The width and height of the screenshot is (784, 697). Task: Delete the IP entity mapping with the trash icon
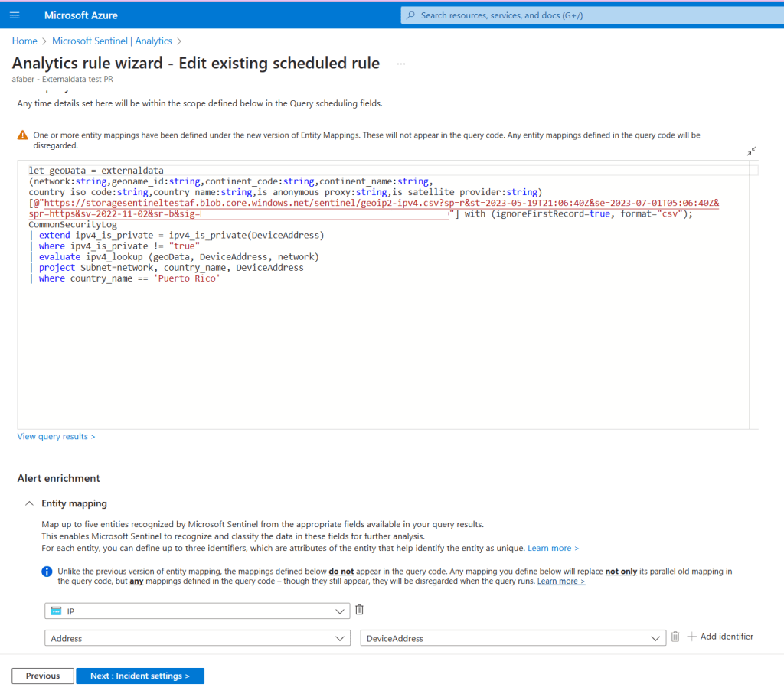tap(359, 610)
